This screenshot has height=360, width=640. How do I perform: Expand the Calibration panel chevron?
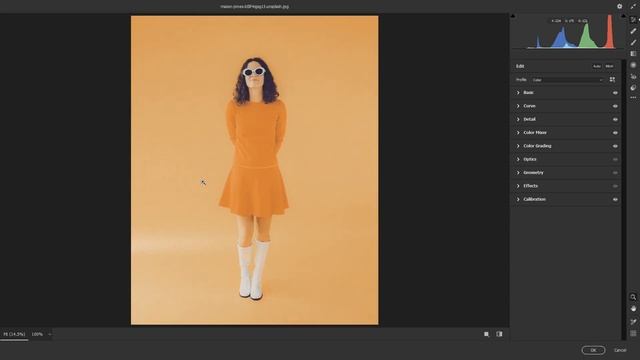(x=518, y=199)
